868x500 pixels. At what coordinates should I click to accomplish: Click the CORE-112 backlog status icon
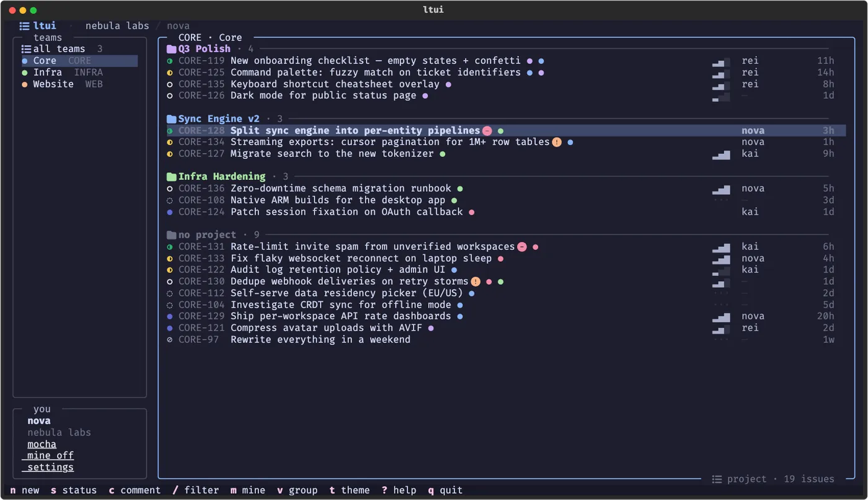point(170,293)
